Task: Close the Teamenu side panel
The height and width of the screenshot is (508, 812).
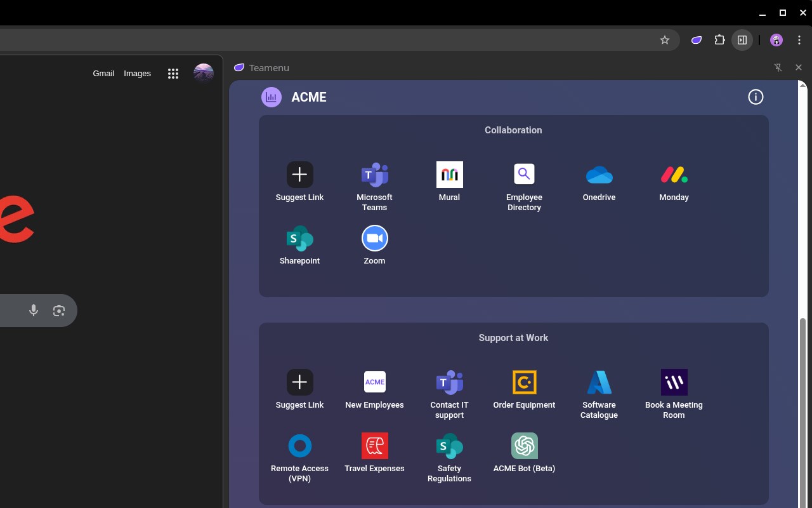Action: 799,67
